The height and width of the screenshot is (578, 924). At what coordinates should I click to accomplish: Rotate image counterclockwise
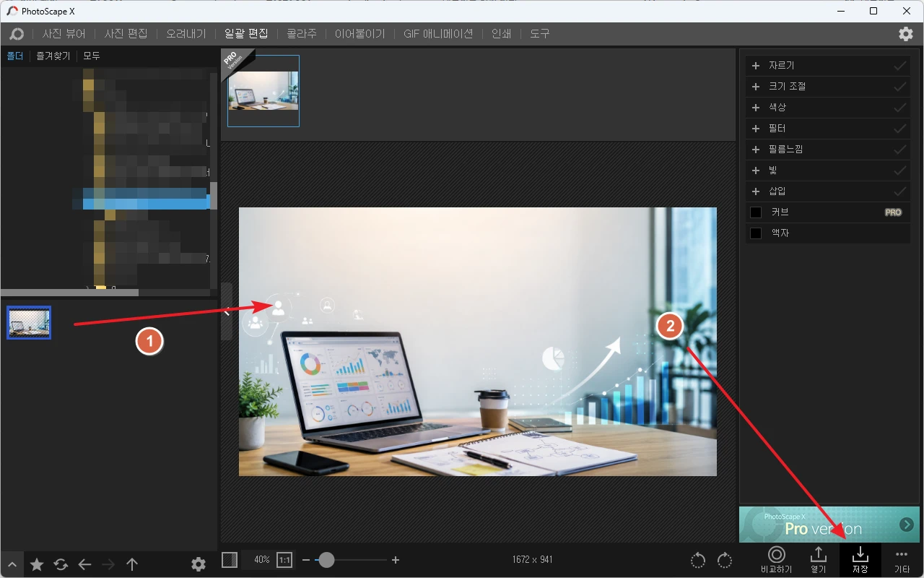point(698,561)
